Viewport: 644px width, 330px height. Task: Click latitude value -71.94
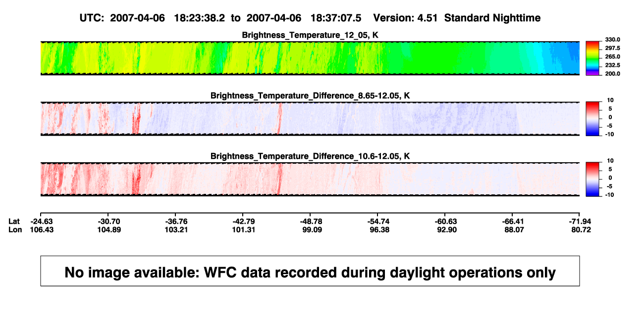580,221
